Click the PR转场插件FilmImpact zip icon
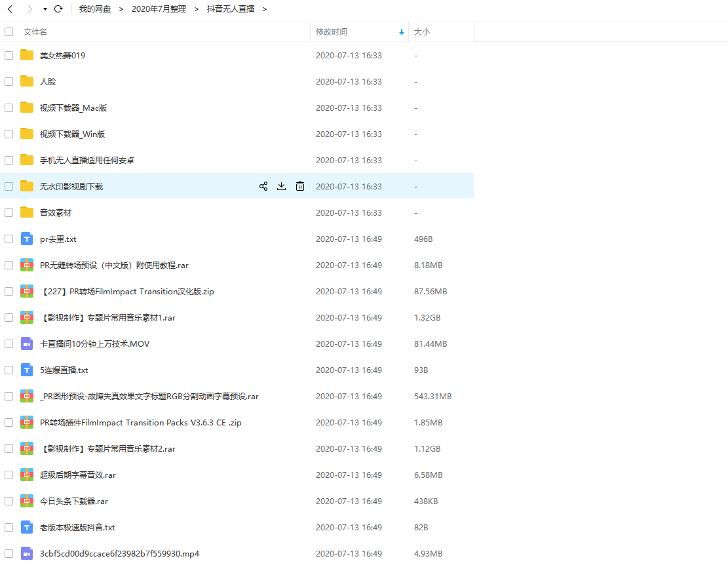 (x=27, y=422)
